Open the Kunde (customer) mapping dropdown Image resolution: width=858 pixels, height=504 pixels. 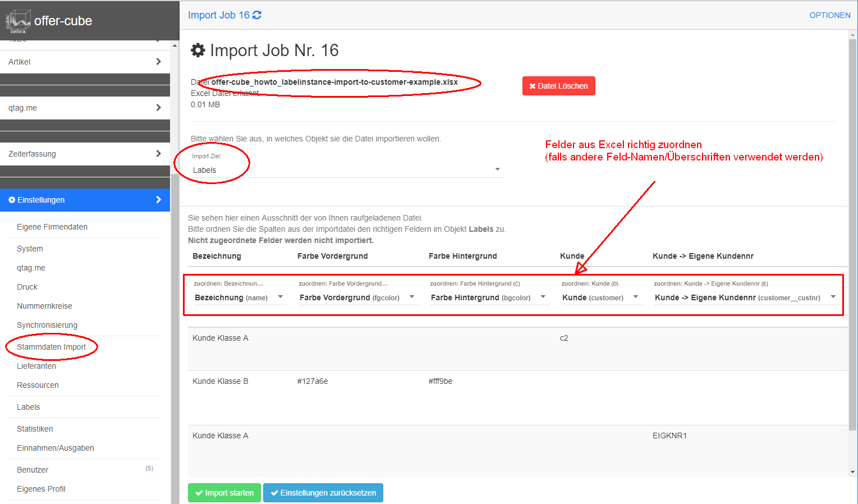[601, 297]
